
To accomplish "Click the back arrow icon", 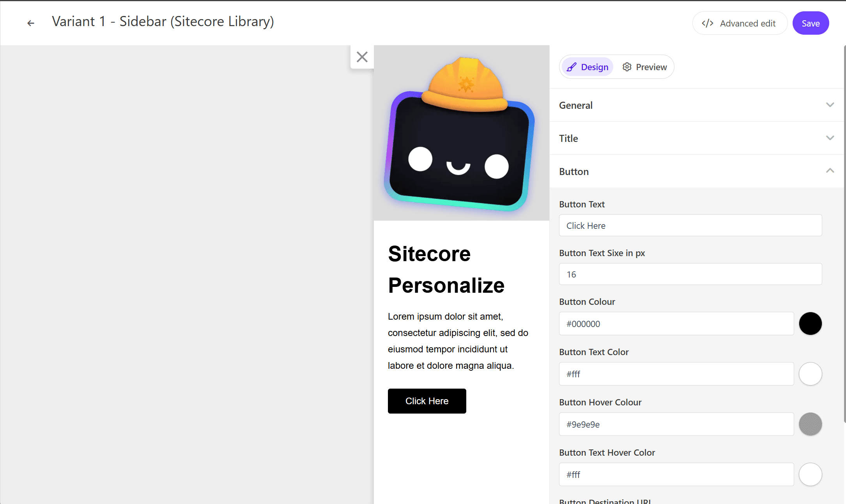I will click(31, 23).
